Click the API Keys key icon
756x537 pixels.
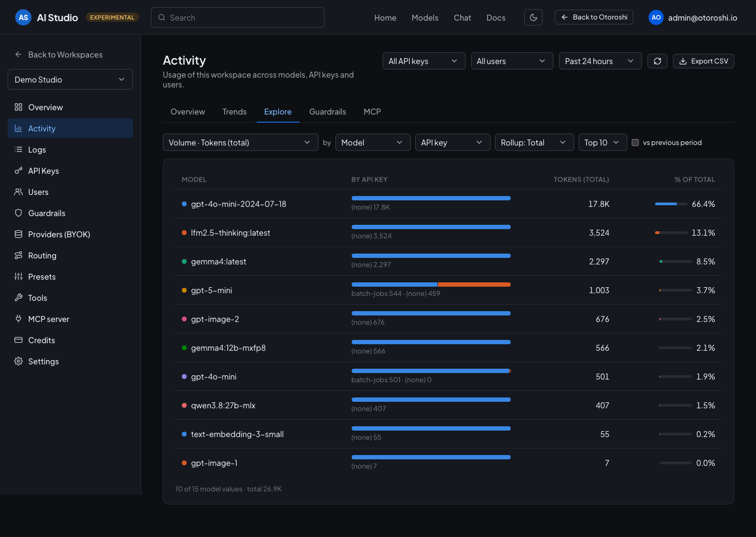[18, 170]
